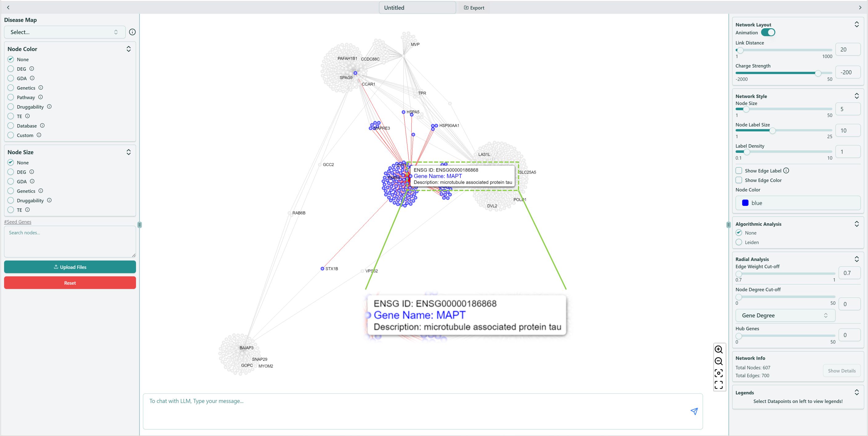Screen dimensions: 868x436
Task: Open right panel arrow at top right
Action: pyautogui.click(x=860, y=7)
